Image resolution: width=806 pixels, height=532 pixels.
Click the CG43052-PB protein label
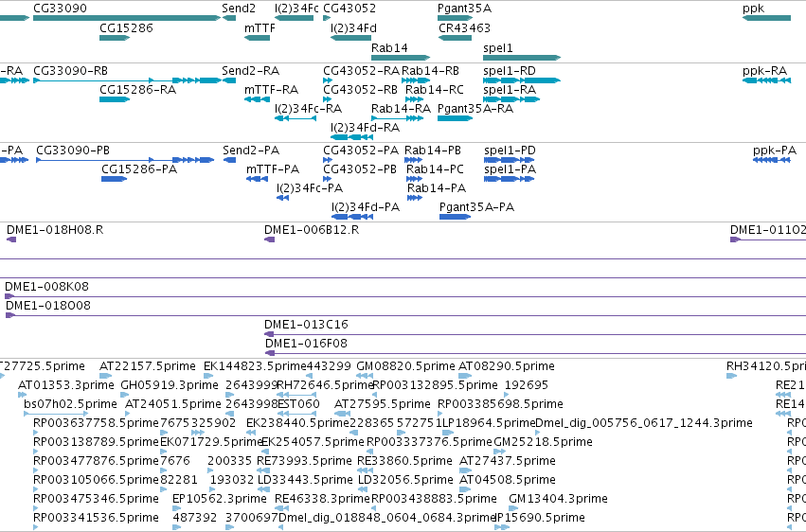[x=359, y=168]
